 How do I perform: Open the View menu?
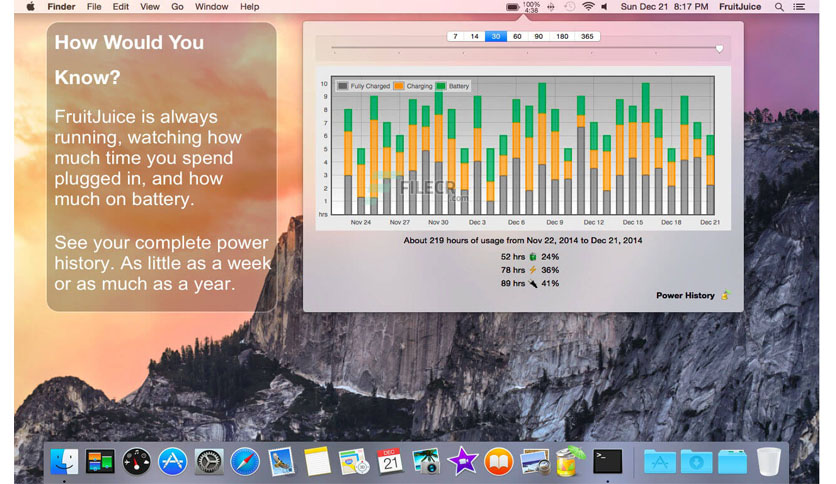tap(150, 7)
